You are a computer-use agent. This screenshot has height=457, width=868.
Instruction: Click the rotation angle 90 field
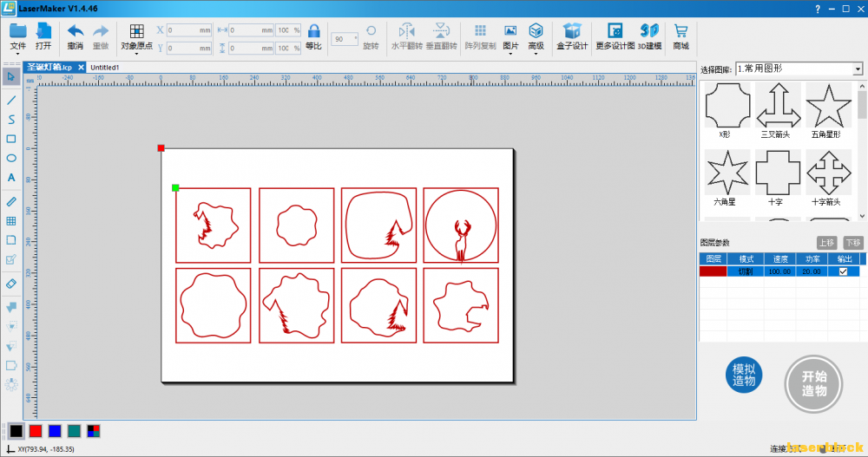(345, 39)
